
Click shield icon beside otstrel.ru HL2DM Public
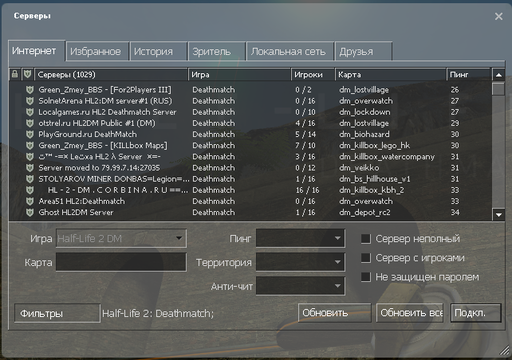click(x=30, y=123)
